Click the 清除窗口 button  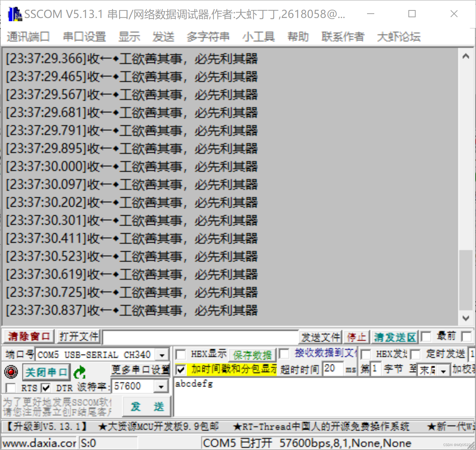point(28,336)
